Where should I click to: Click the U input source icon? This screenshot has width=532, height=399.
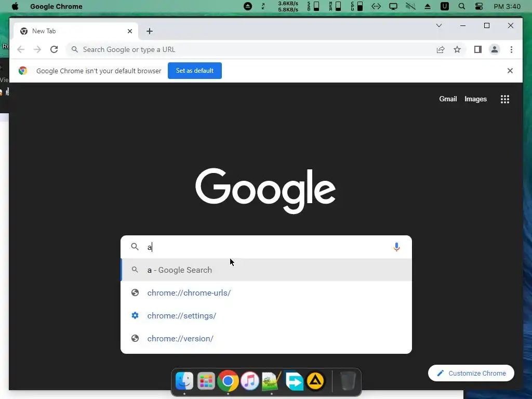[445, 6]
